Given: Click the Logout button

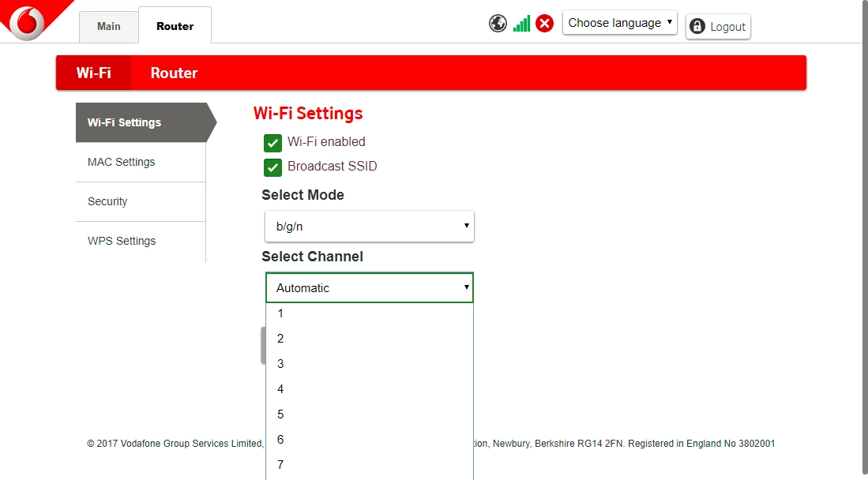Looking at the screenshot, I should click(x=718, y=26).
